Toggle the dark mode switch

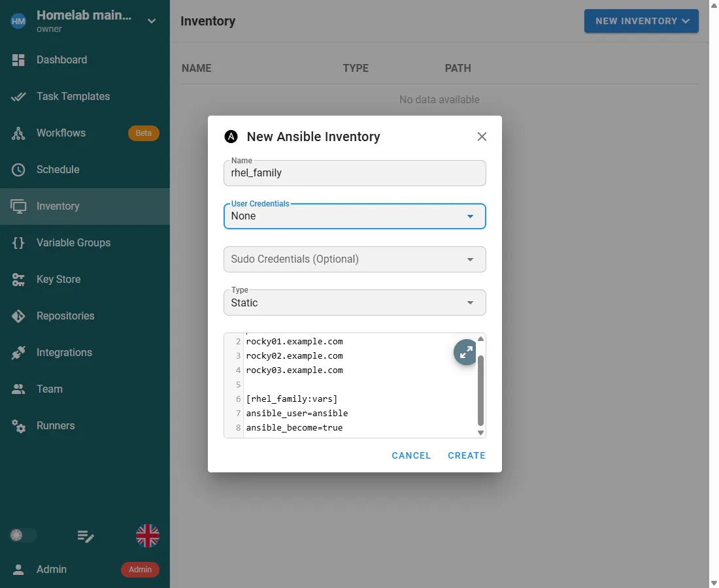tap(23, 535)
